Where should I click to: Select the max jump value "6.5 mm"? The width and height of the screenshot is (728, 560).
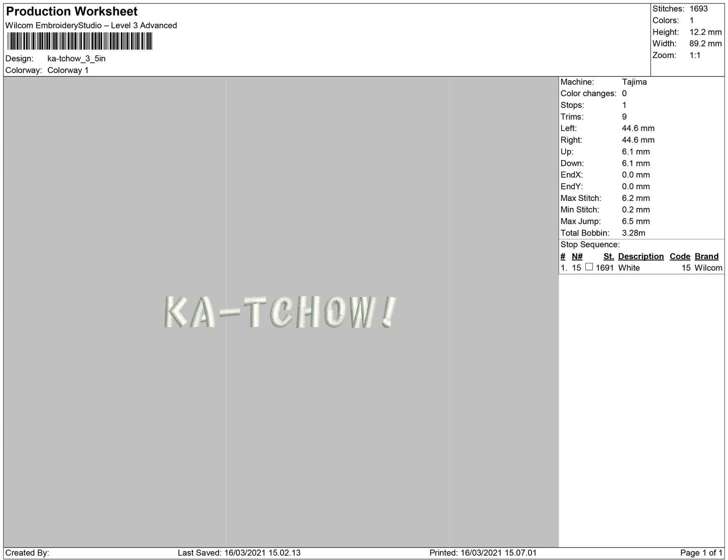coord(636,222)
